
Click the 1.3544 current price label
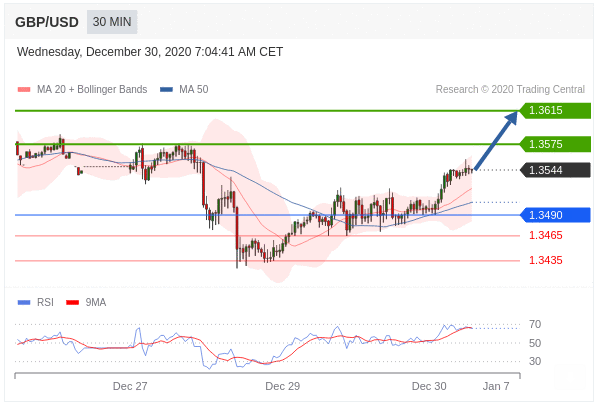click(x=555, y=170)
